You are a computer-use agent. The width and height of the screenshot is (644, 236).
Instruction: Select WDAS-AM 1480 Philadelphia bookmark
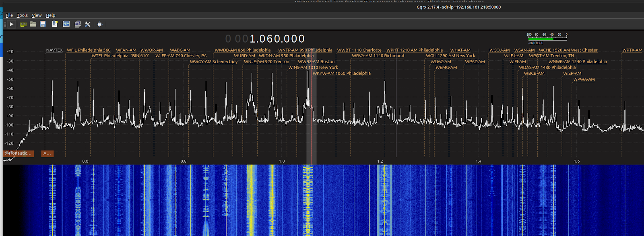pos(547,68)
